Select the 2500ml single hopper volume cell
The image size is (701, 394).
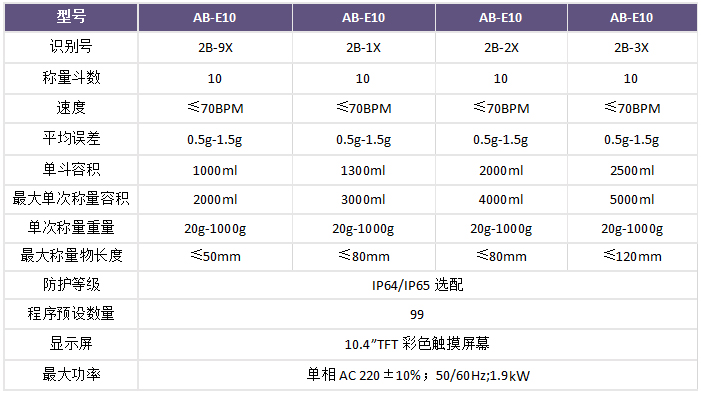click(632, 170)
